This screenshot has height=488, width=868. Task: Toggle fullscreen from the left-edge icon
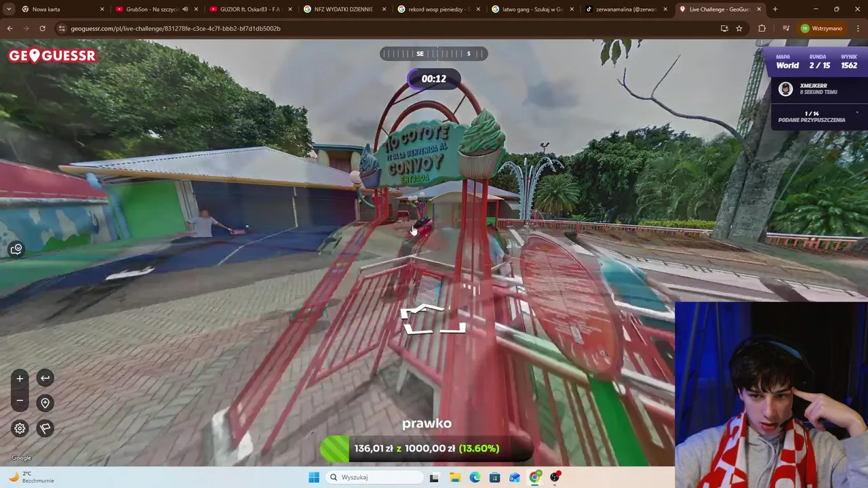16,249
